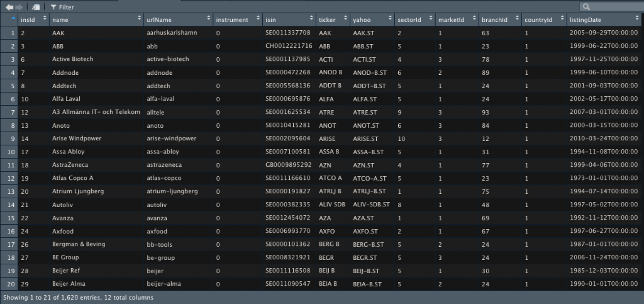Sort the ticker column via its arrows
This screenshot has height=304, width=644.
pos(345,19)
